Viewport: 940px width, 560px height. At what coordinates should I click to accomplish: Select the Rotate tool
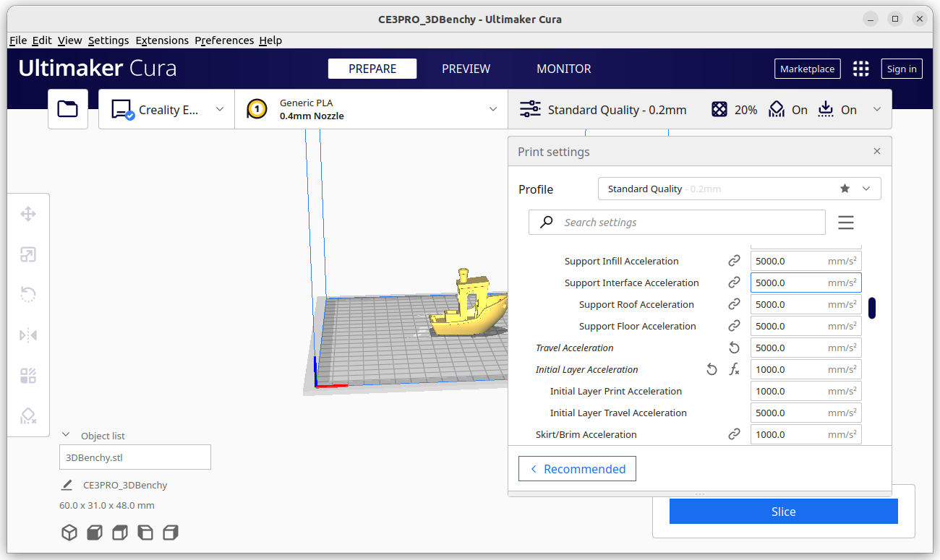point(28,295)
